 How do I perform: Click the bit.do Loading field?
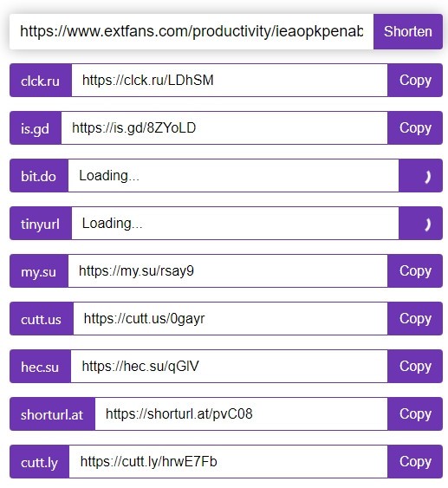point(233,176)
